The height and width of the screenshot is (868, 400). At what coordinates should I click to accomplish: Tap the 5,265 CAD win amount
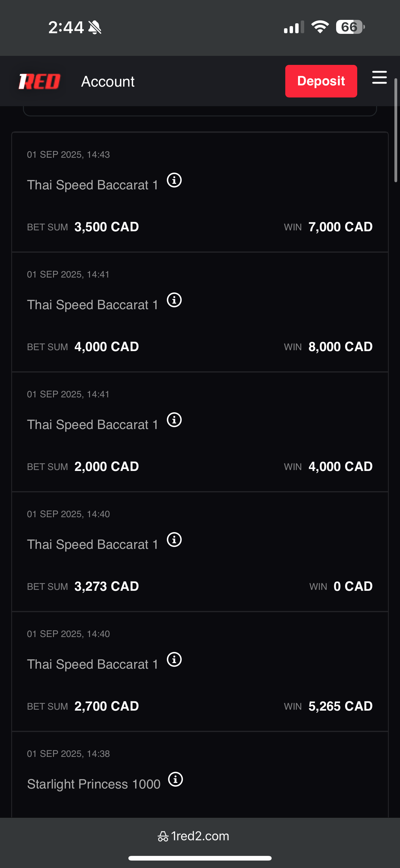click(x=340, y=706)
